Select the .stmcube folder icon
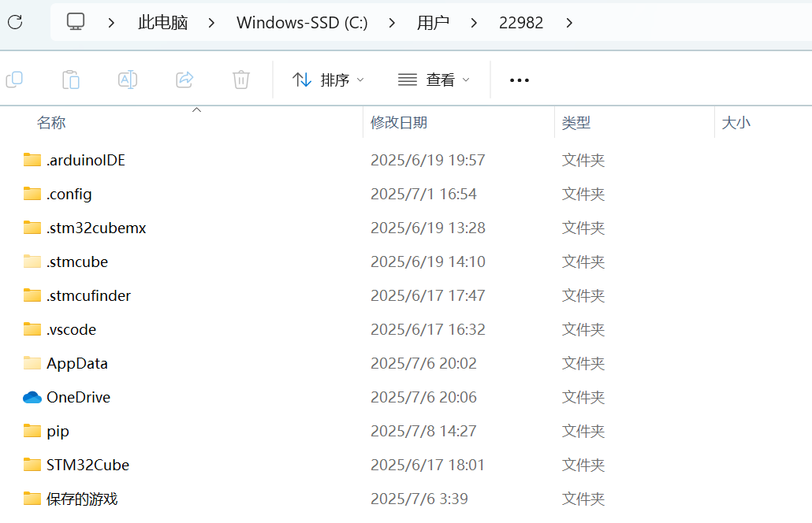This screenshot has width=812, height=523. click(x=32, y=261)
